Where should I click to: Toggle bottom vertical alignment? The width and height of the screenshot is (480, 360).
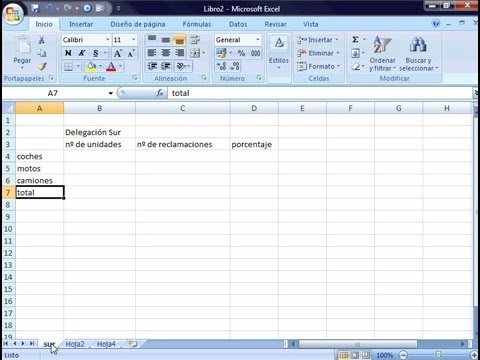tap(179, 40)
